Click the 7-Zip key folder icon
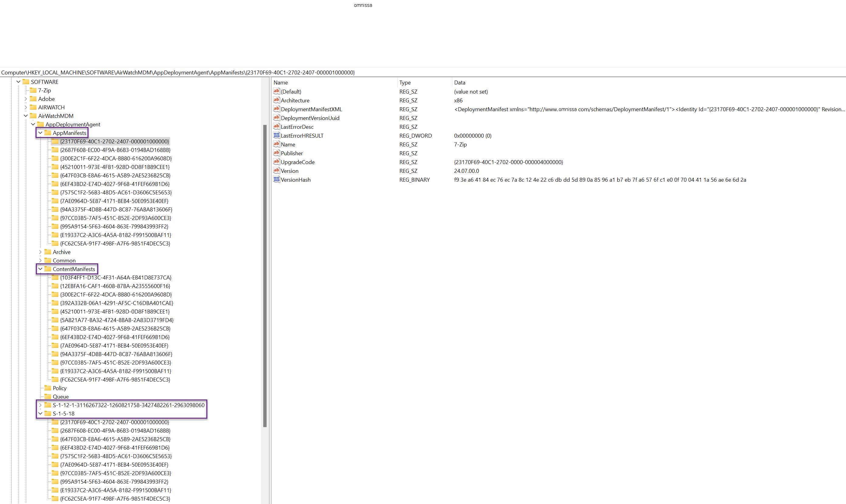Screen dimensions: 846x504 tap(33, 90)
